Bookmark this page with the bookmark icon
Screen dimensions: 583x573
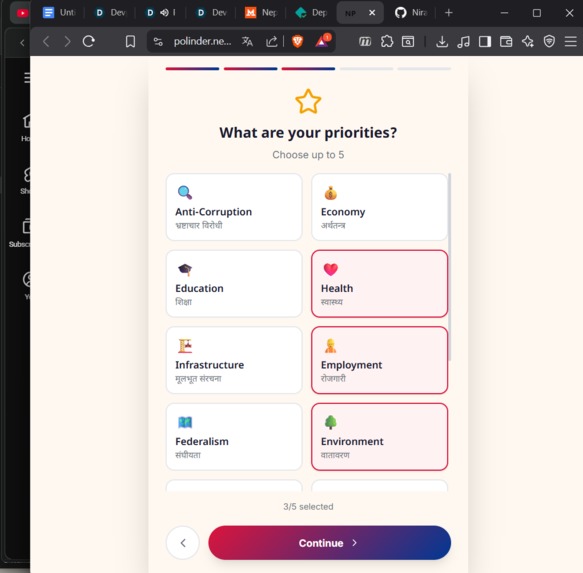pos(130,41)
